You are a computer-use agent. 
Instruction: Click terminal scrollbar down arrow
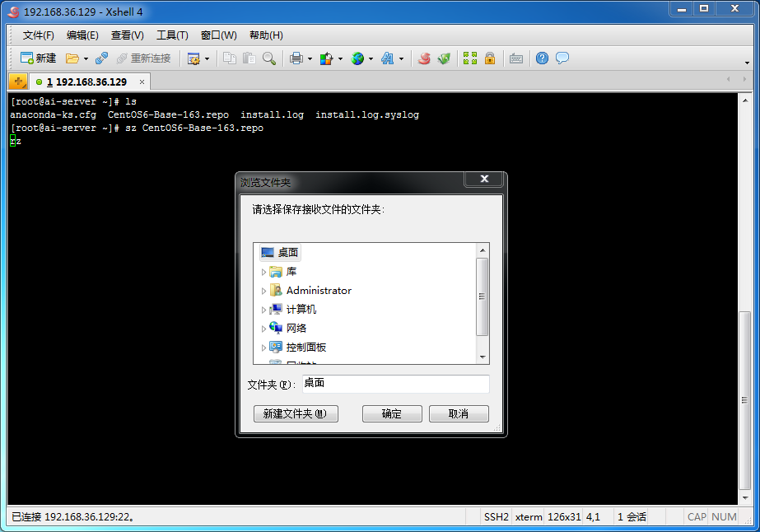pyautogui.click(x=745, y=498)
